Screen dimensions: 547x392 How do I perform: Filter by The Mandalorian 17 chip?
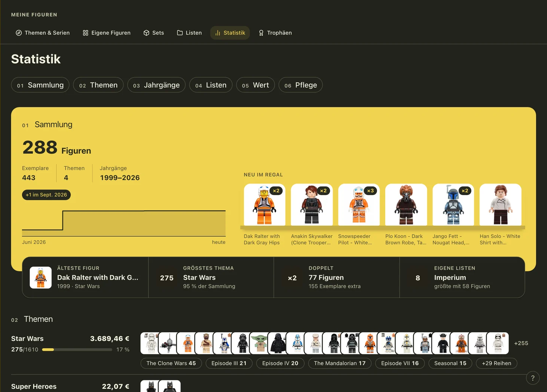[x=340, y=363]
